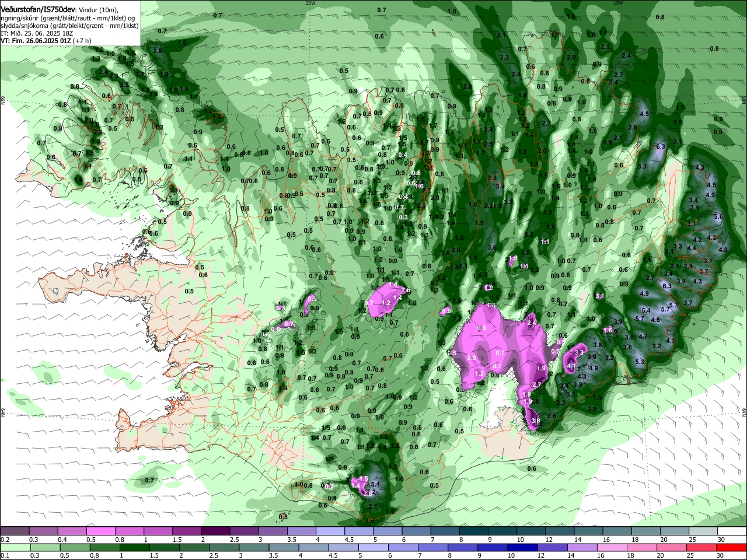Select snow legend swatch between 3.5 and 4

[x=301, y=531]
